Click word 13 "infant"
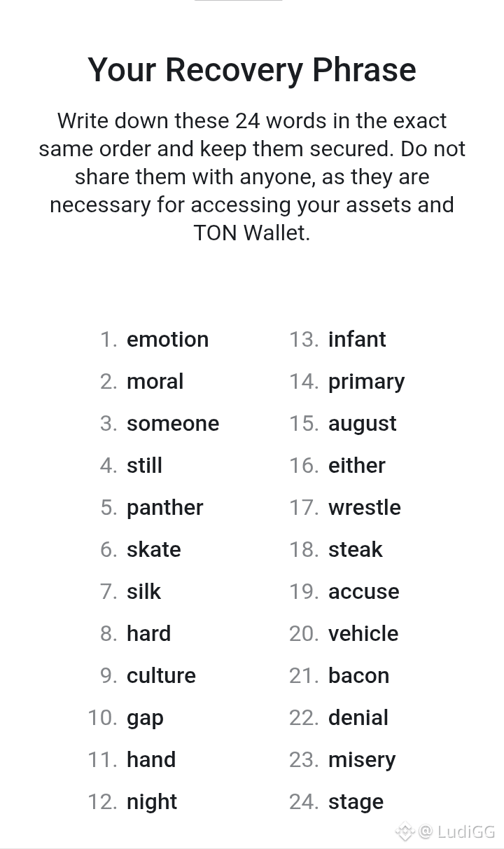The image size is (504, 849). tap(357, 340)
